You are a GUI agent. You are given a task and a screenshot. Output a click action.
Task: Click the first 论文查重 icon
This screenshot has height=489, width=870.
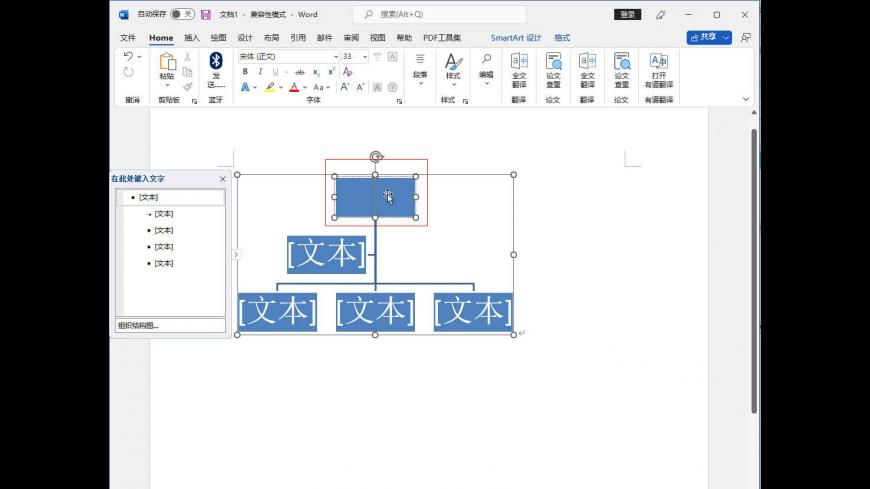pos(553,70)
